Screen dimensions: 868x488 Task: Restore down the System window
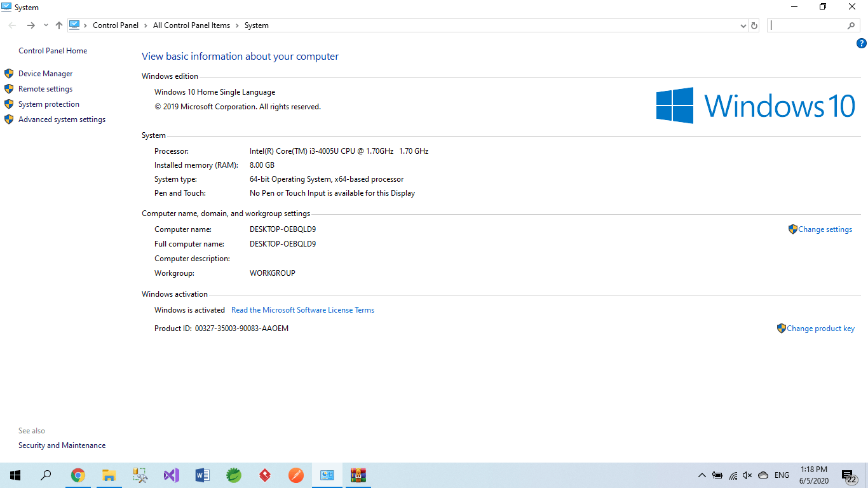(x=823, y=7)
